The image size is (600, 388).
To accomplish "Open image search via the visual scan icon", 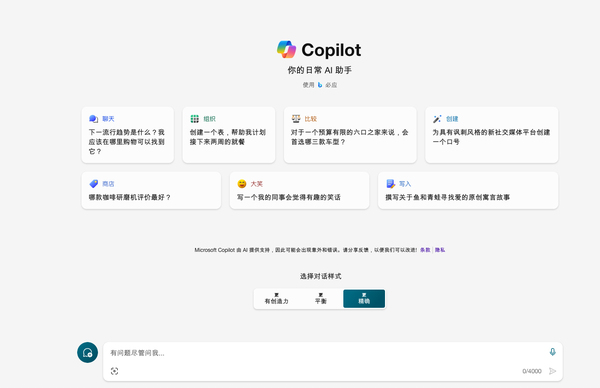I will [114, 371].
